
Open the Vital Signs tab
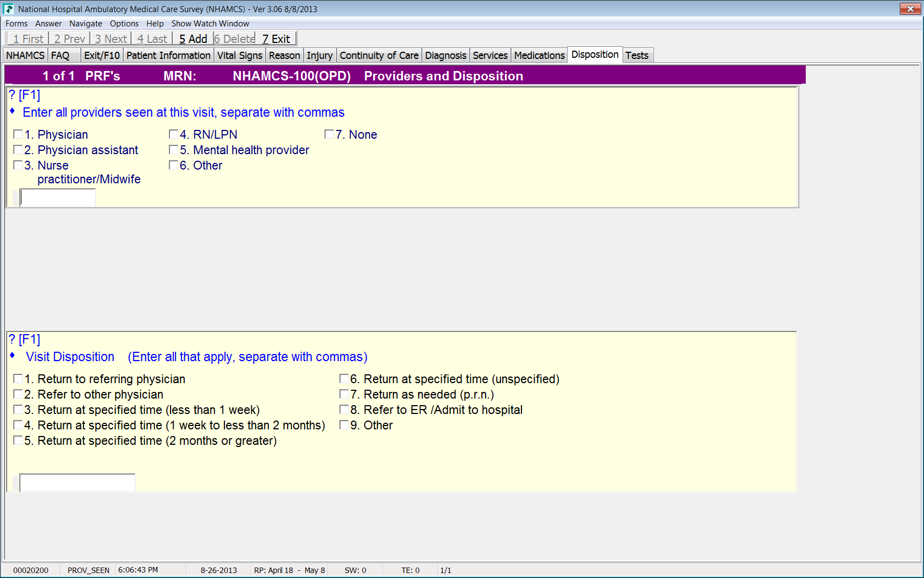point(240,56)
